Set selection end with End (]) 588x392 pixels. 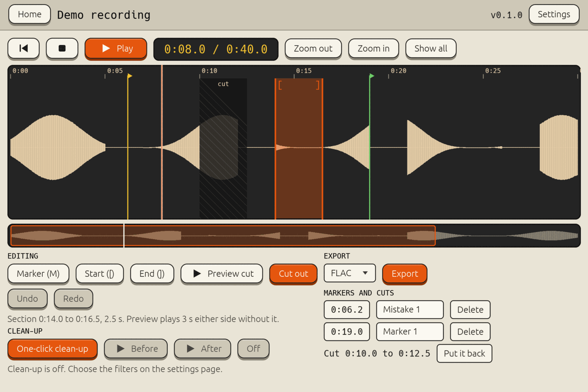[x=152, y=274]
